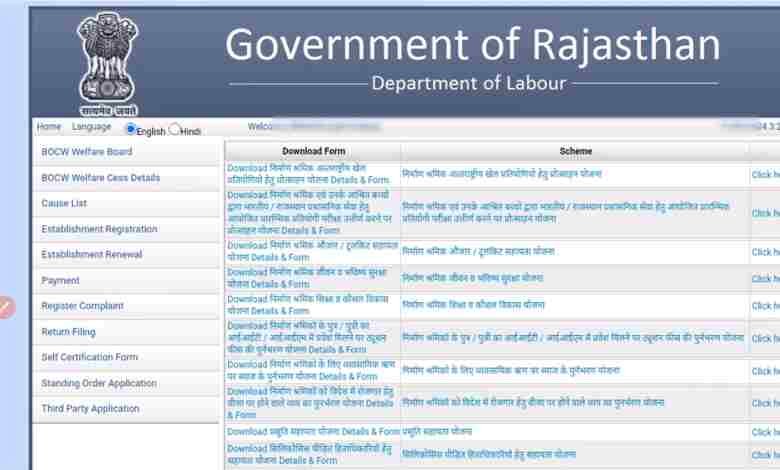Download शिक्षा व कौशल विकास योजना form
The width and height of the screenshot is (780, 470).
click(x=307, y=305)
